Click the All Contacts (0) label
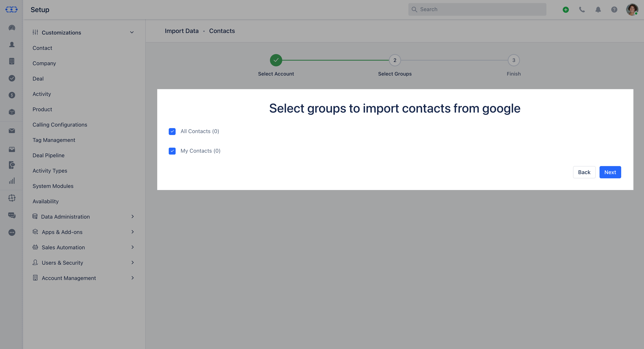The height and width of the screenshot is (349, 644). pyautogui.click(x=200, y=131)
